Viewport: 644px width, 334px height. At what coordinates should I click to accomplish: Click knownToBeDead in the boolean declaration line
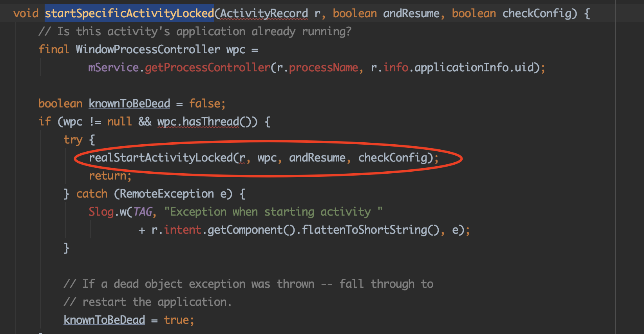[x=129, y=103]
